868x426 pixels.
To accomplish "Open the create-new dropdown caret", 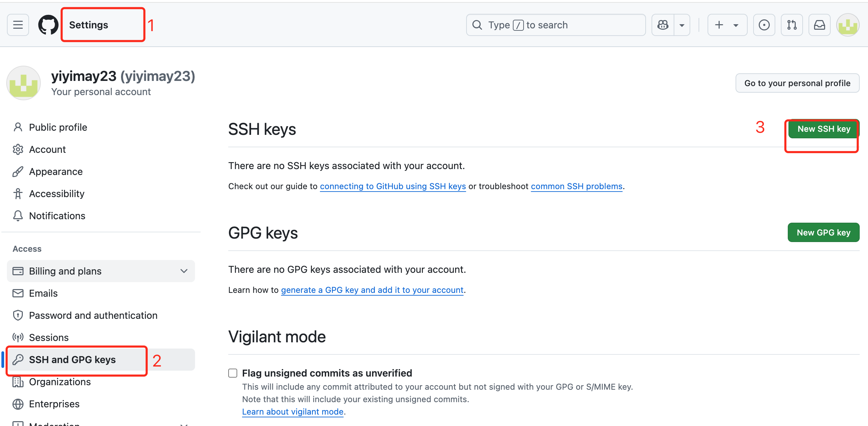I will (x=736, y=25).
